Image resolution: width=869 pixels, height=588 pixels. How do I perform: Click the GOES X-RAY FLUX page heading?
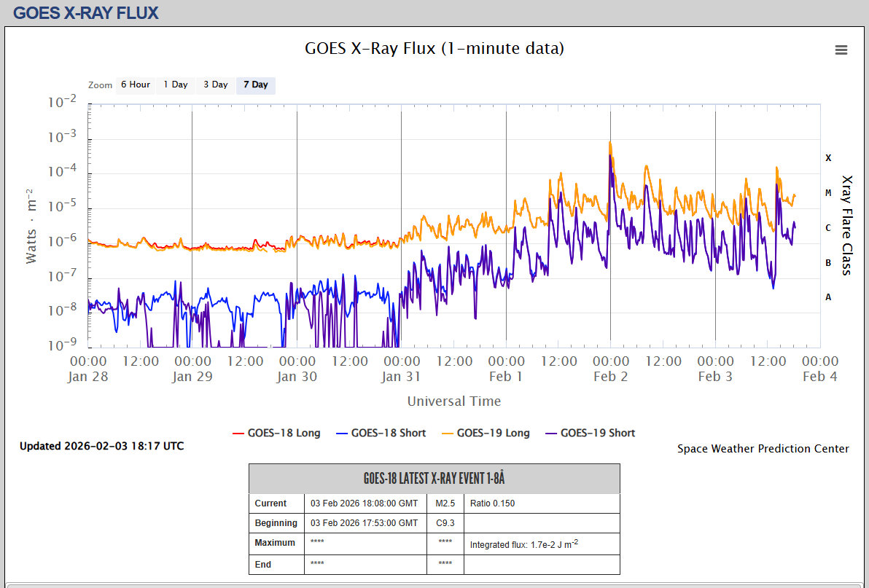pyautogui.click(x=85, y=12)
